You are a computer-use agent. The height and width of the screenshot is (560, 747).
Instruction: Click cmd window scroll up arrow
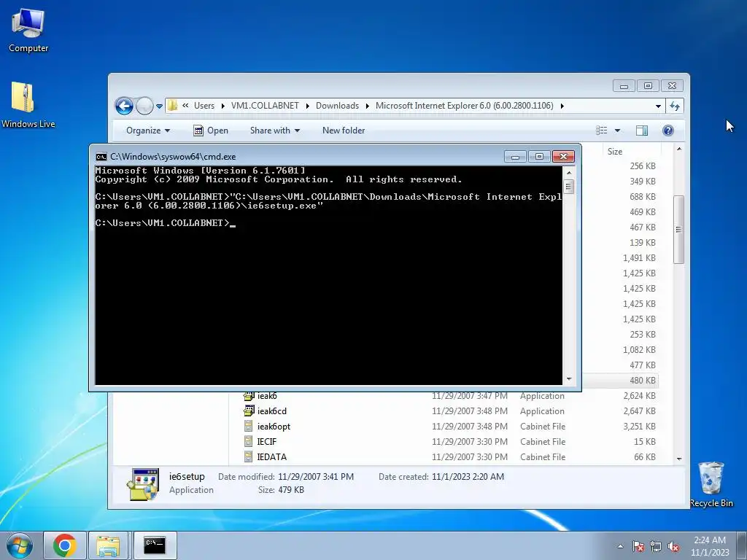pyautogui.click(x=569, y=172)
